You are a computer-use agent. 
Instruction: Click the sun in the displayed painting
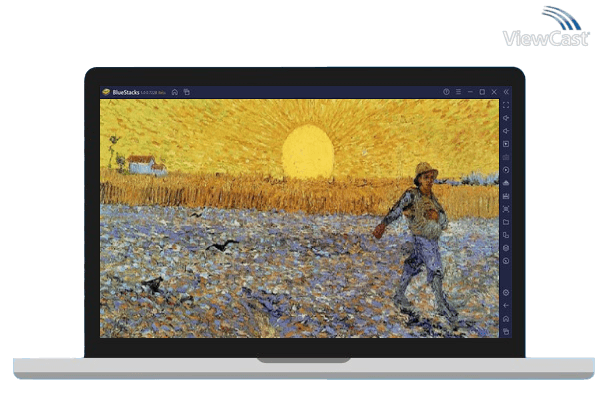tap(308, 152)
